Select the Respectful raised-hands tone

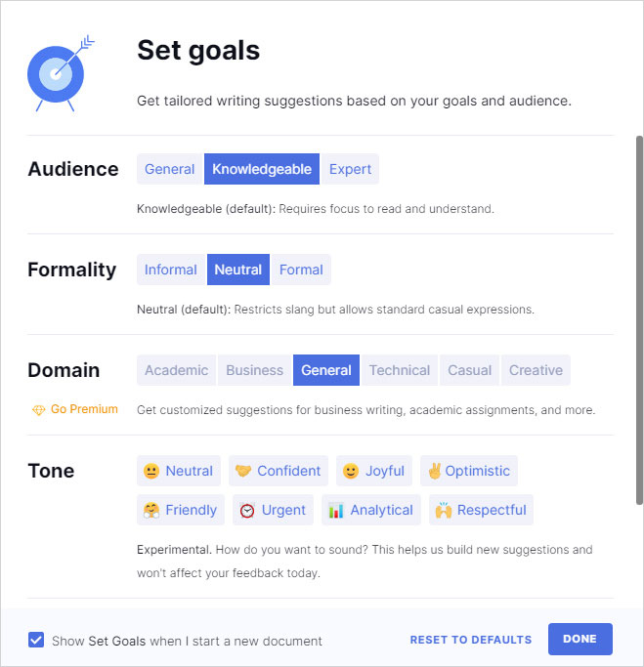[x=481, y=510]
